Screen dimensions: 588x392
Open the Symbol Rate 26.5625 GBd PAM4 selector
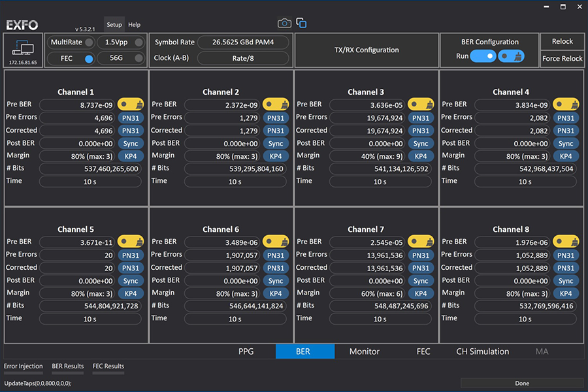[x=242, y=42]
